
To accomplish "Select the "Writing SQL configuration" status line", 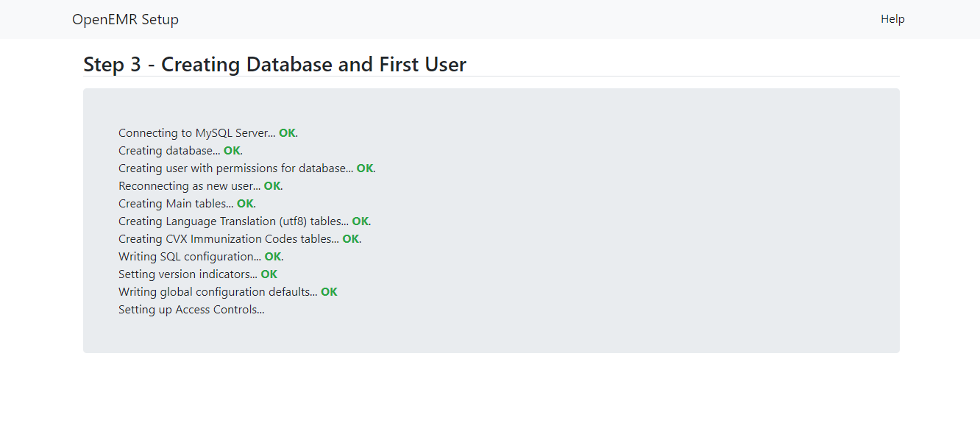I will (188, 256).
